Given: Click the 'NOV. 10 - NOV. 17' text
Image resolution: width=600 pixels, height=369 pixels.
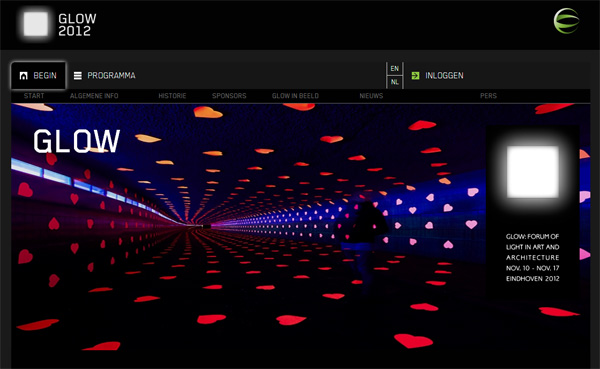Looking at the screenshot, I should pos(532,268).
